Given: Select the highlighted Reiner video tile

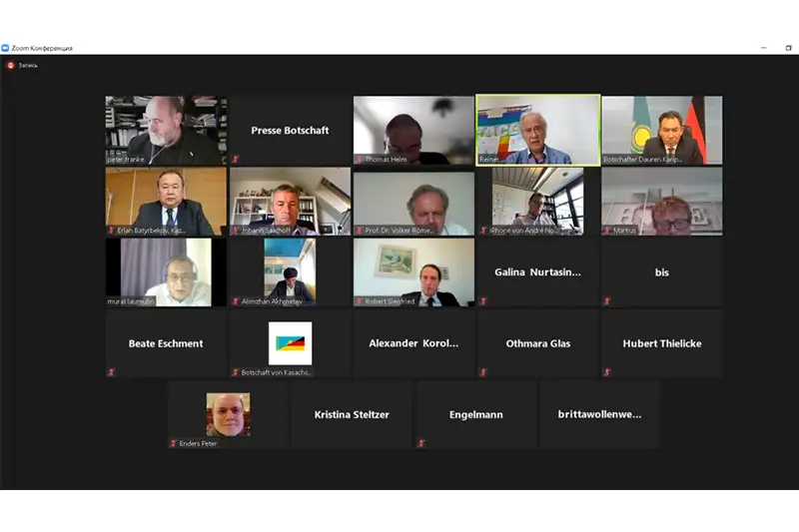Looking at the screenshot, I should (538, 130).
